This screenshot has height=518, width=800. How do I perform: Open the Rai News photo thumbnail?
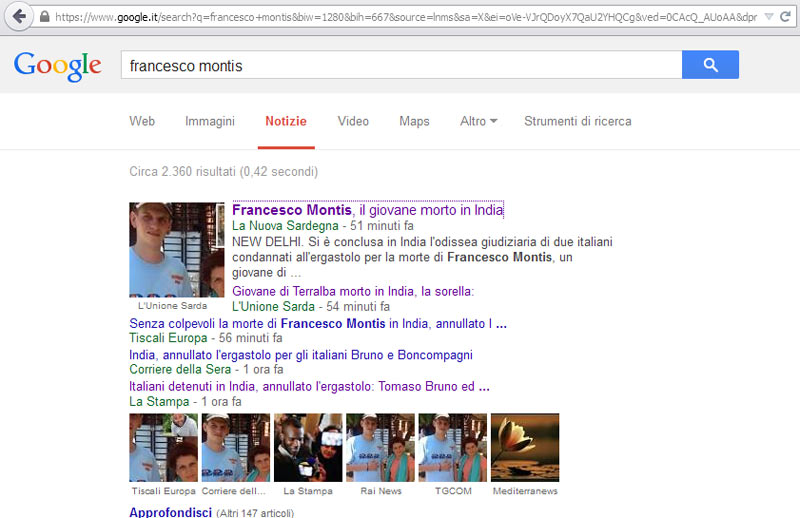[381, 448]
